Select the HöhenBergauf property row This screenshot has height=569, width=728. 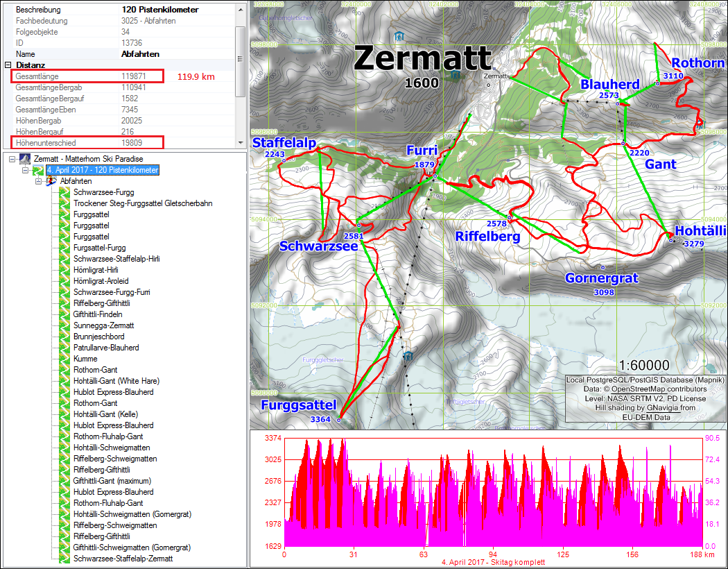click(x=124, y=131)
